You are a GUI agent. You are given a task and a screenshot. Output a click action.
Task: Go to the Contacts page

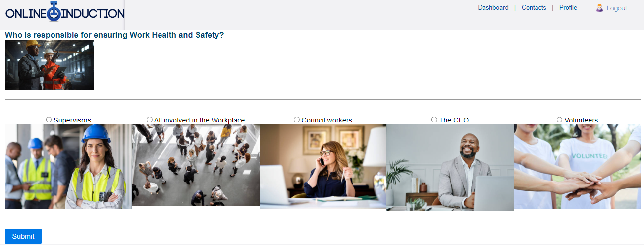point(534,8)
